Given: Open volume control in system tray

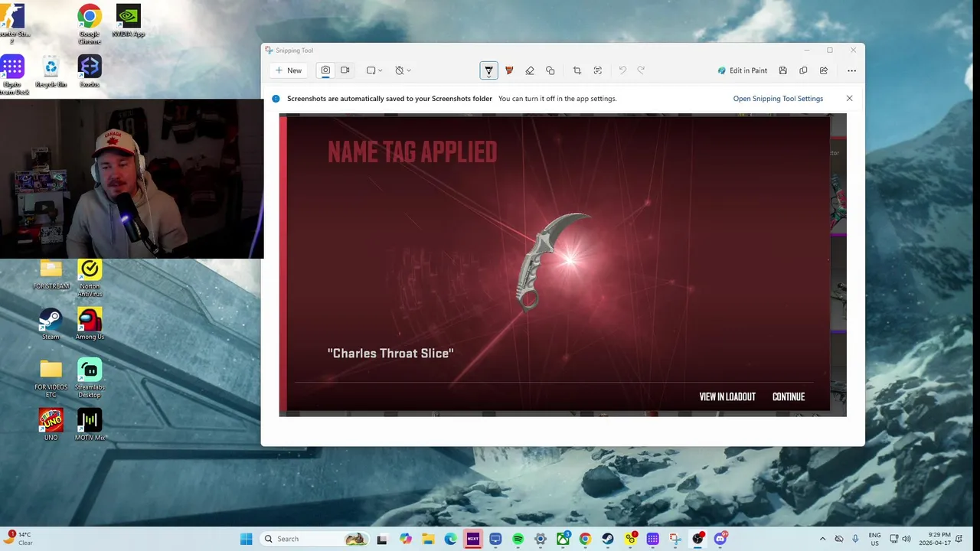Looking at the screenshot, I should tap(907, 539).
